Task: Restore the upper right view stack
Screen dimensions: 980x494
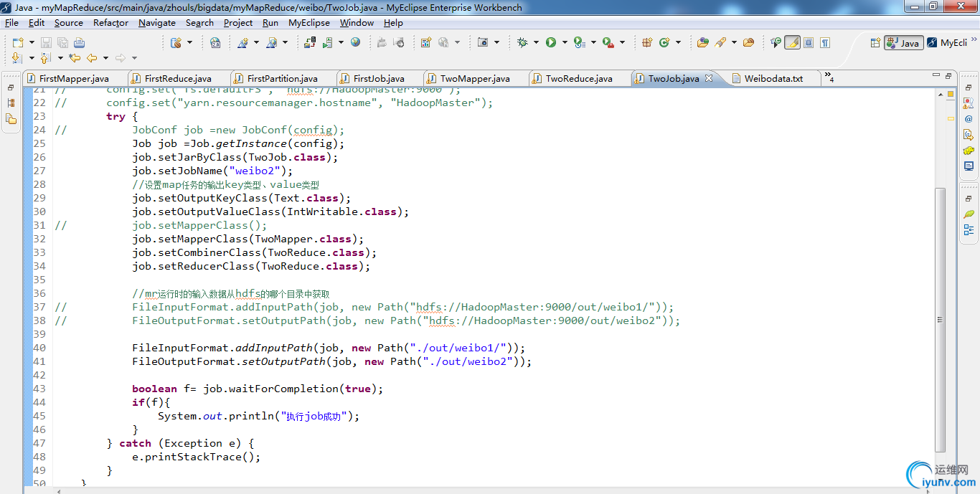Action: (969, 87)
